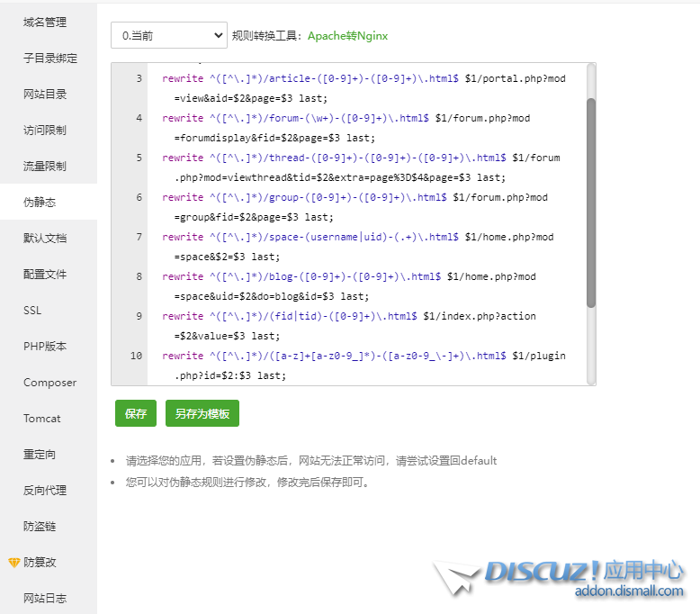Click the plugin rewrite rule line
This screenshot has width=700, height=614.
click(363, 366)
